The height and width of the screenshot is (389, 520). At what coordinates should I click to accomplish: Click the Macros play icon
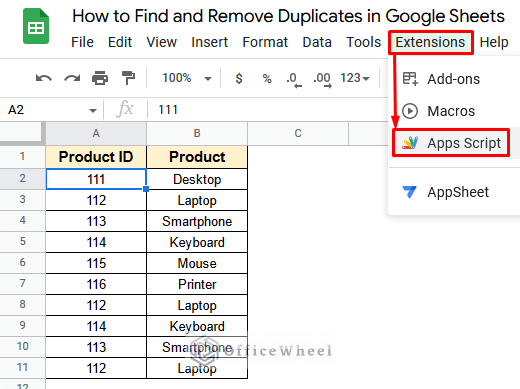pos(410,111)
